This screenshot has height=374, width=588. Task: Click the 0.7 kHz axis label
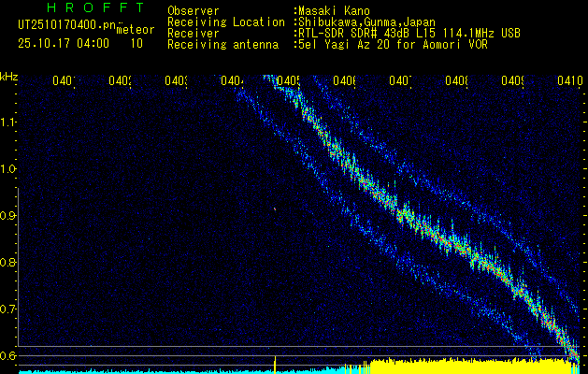point(7,309)
